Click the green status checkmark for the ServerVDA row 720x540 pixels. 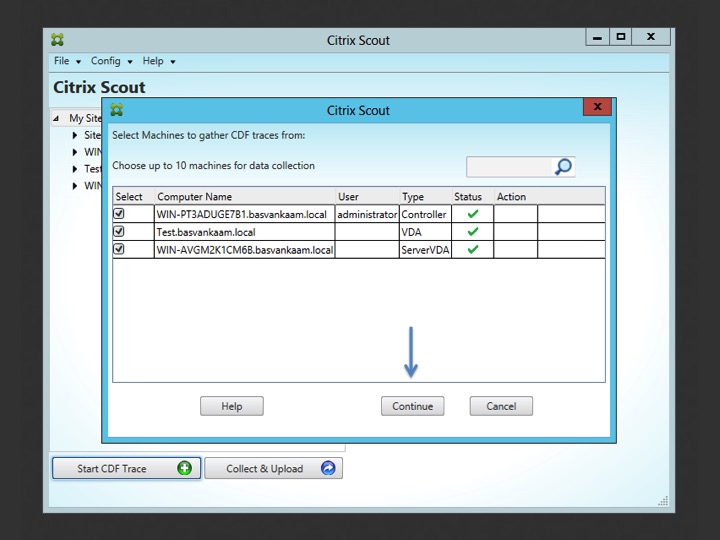472,249
